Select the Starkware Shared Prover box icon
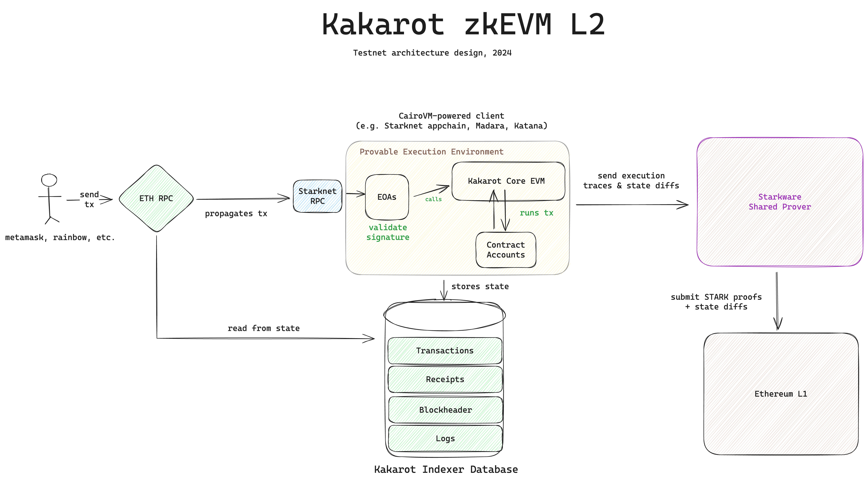The height and width of the screenshot is (480, 868). point(774,201)
